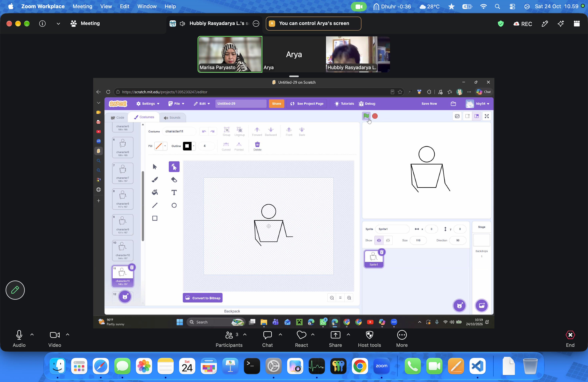
Task: Select the Circle tool
Action: [x=174, y=205]
